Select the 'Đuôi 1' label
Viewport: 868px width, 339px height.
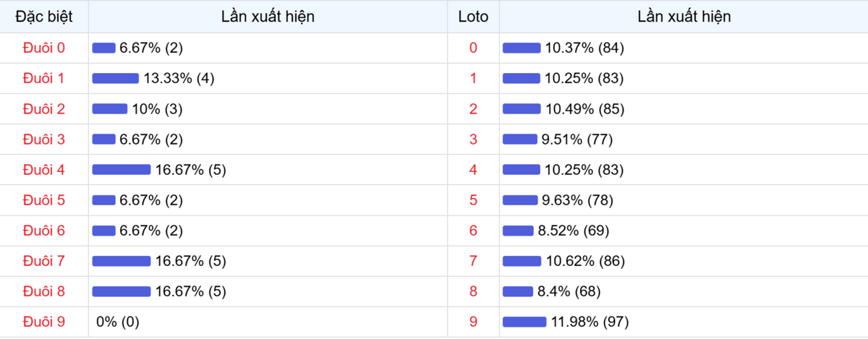click(44, 78)
